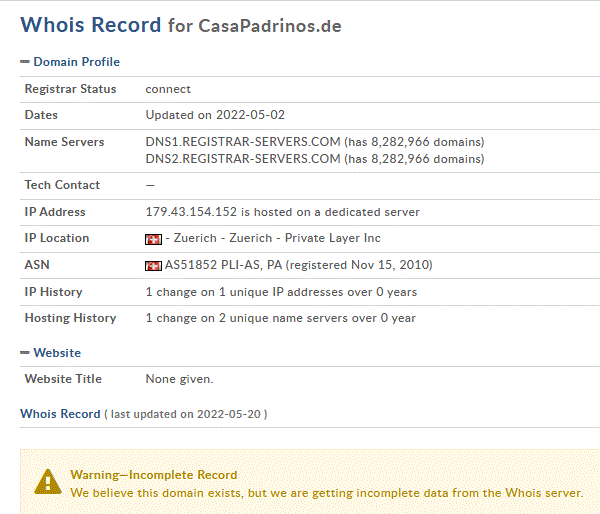This screenshot has height=514, width=600.
Task: Open the Website heading link
Action: pos(57,353)
